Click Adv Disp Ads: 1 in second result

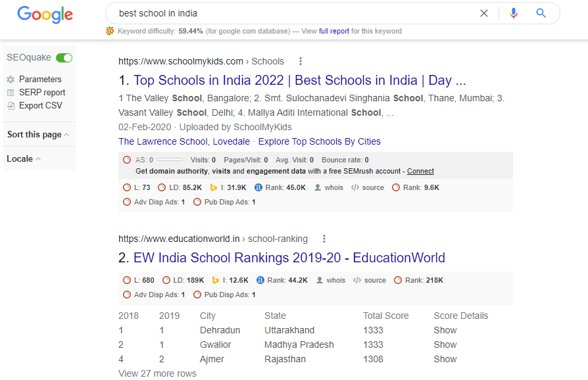159,295
